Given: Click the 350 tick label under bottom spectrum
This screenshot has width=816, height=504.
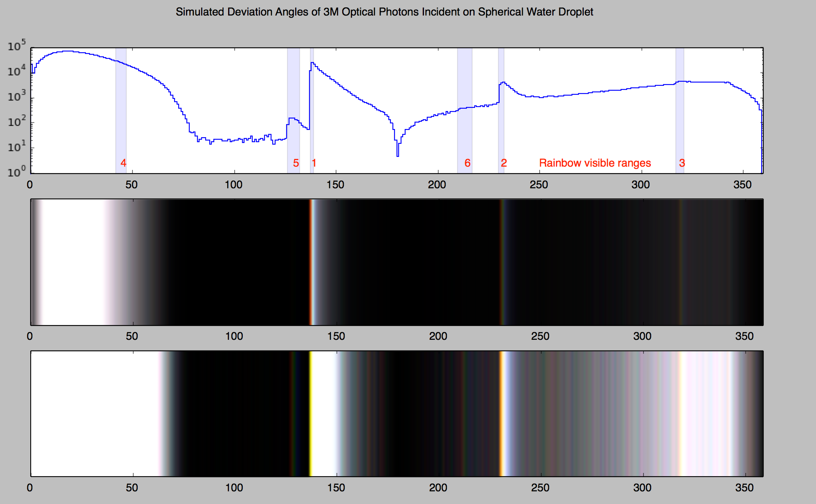Looking at the screenshot, I should (744, 488).
